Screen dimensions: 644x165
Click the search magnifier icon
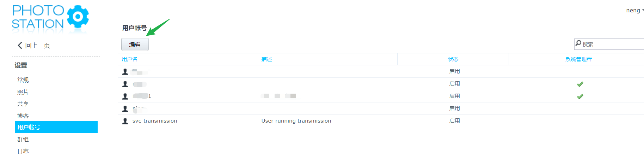click(x=578, y=43)
